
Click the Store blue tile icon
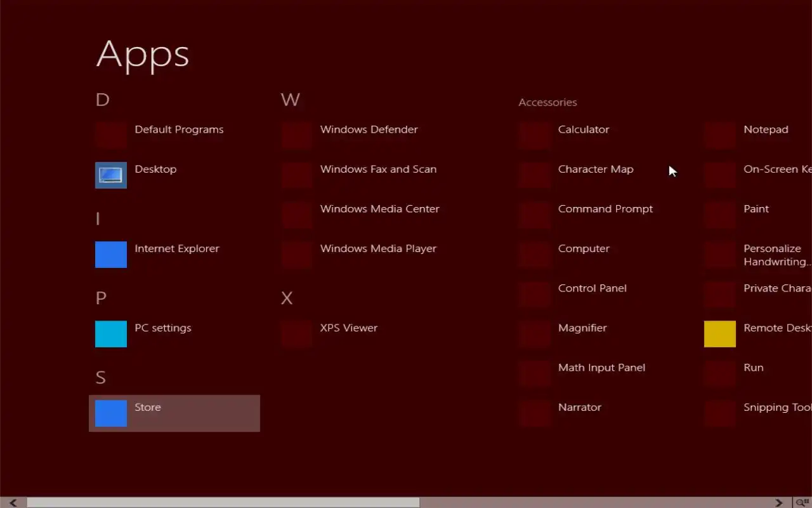(111, 413)
